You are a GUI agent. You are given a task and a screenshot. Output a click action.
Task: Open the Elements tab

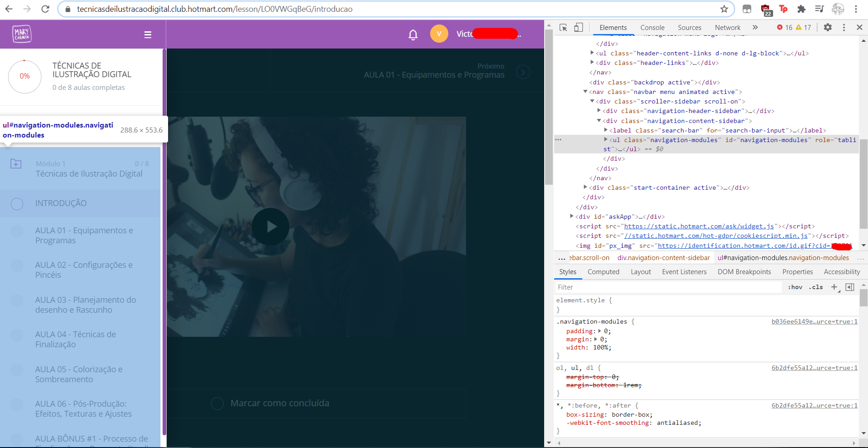tap(613, 28)
